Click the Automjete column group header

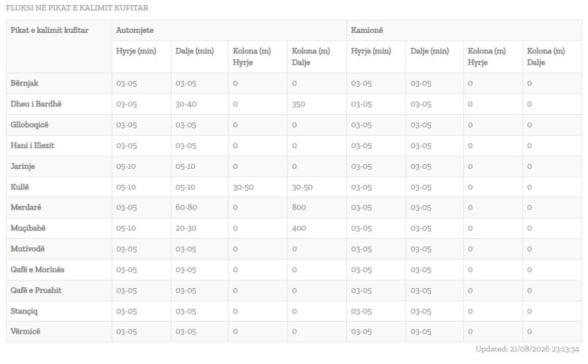(134, 30)
